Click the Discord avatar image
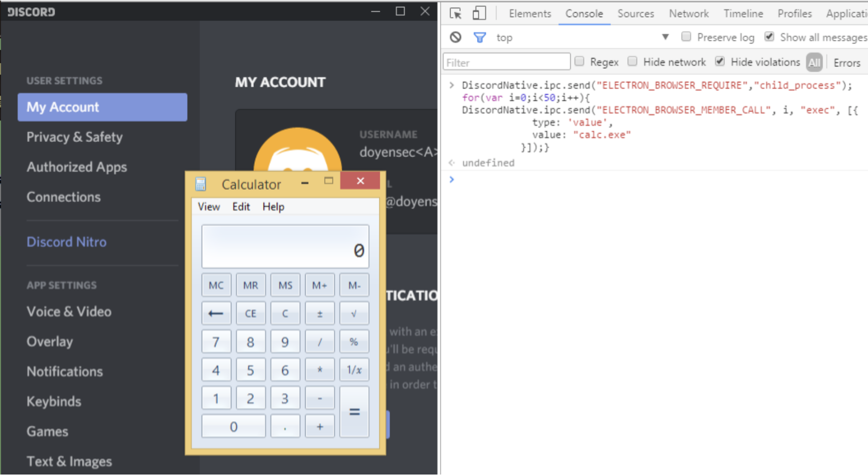This screenshot has width=868, height=476. point(297,150)
